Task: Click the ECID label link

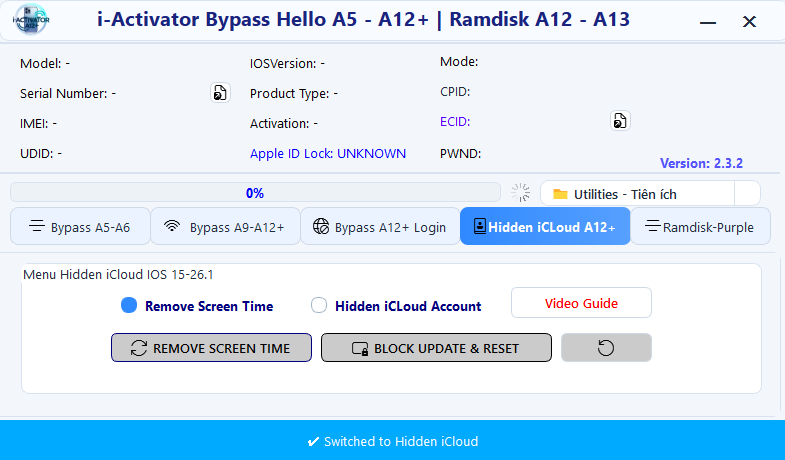Action: coord(455,122)
